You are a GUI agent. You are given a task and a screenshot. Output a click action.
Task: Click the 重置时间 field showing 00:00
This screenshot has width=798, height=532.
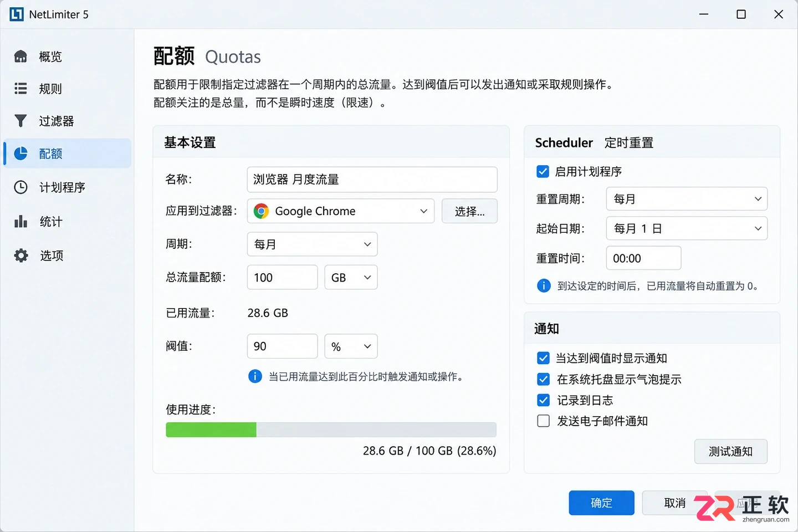click(643, 258)
